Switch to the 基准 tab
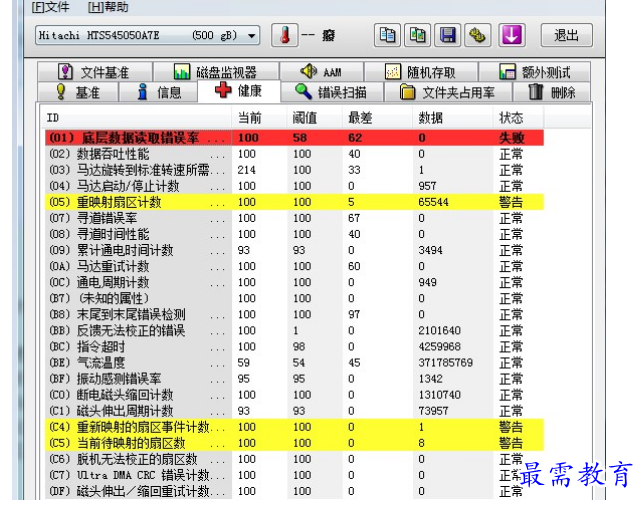Screen dimensions: 641x506 78,92
